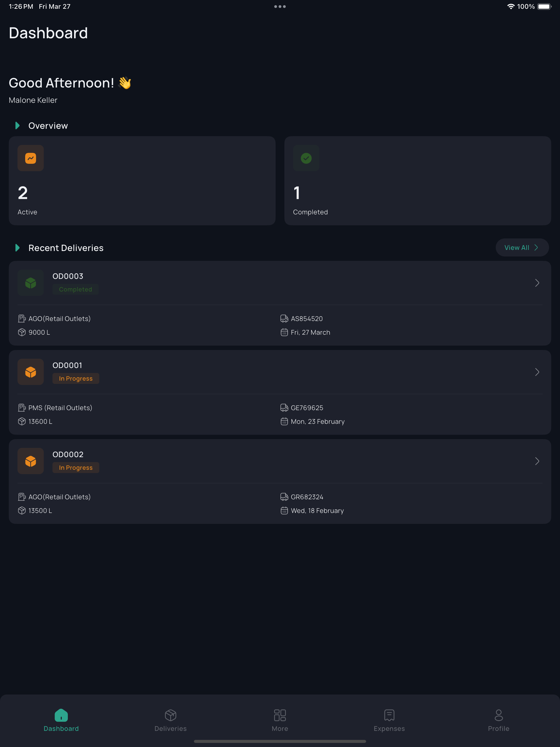Tap the truck icon beside AS854520
560x747 pixels.
tap(284, 319)
